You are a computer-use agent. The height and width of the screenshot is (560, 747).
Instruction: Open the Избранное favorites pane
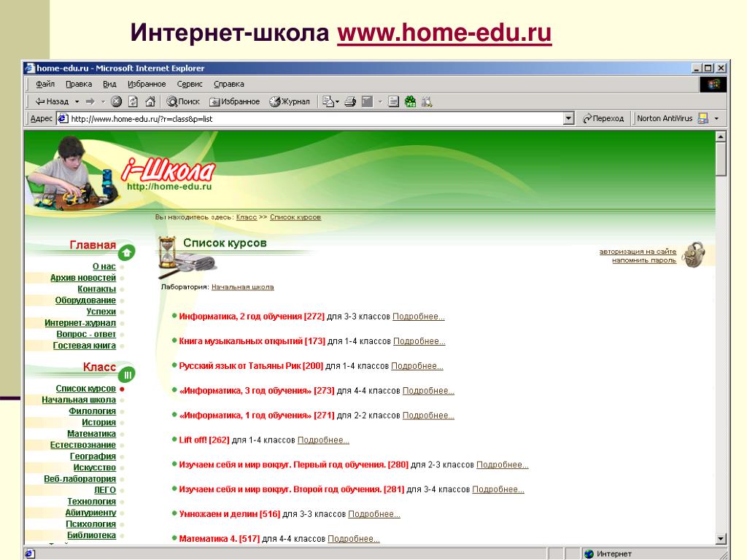(234, 101)
